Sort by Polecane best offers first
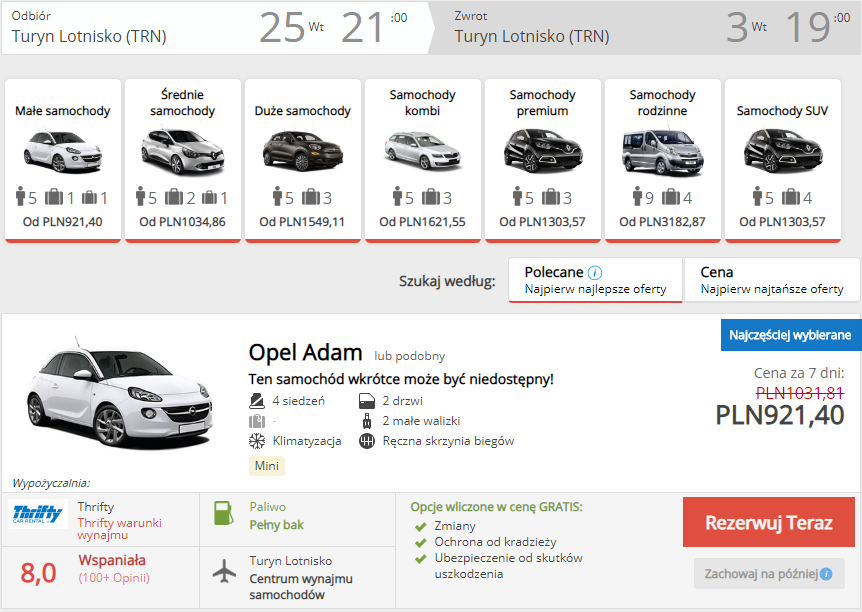 point(595,280)
